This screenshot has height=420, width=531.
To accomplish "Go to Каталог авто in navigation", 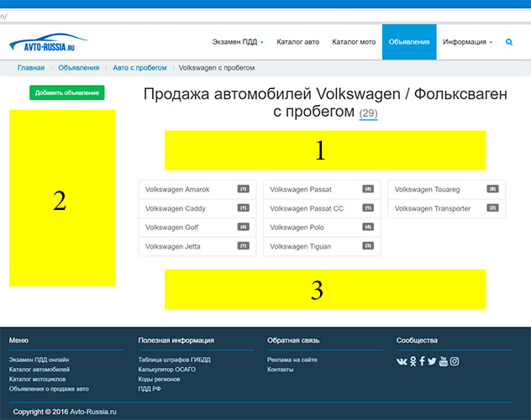I will [297, 42].
